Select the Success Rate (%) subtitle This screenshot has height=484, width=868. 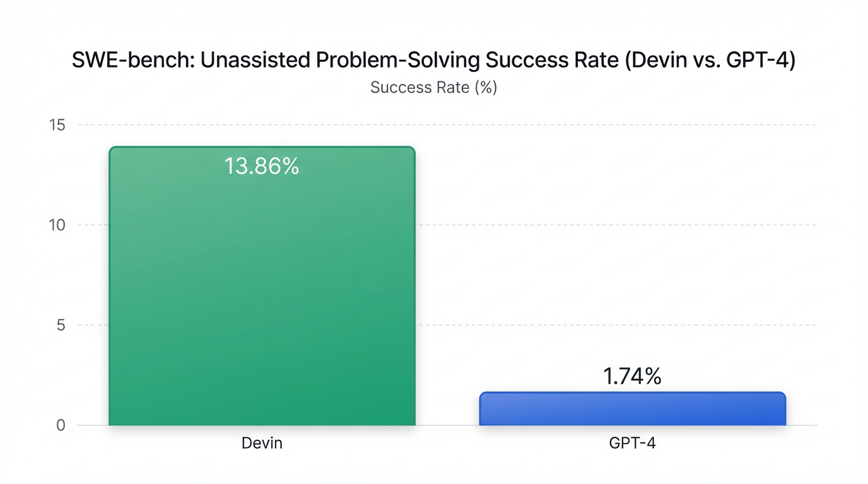tap(433, 88)
